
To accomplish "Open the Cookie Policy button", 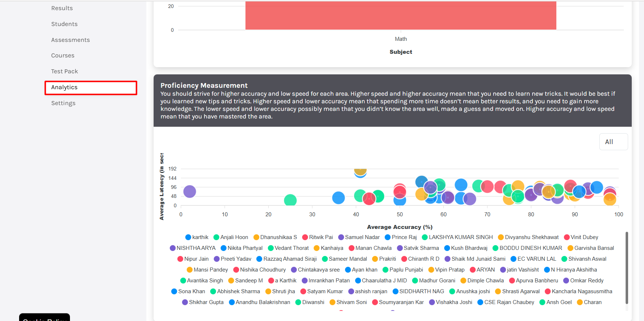I will [44, 318].
